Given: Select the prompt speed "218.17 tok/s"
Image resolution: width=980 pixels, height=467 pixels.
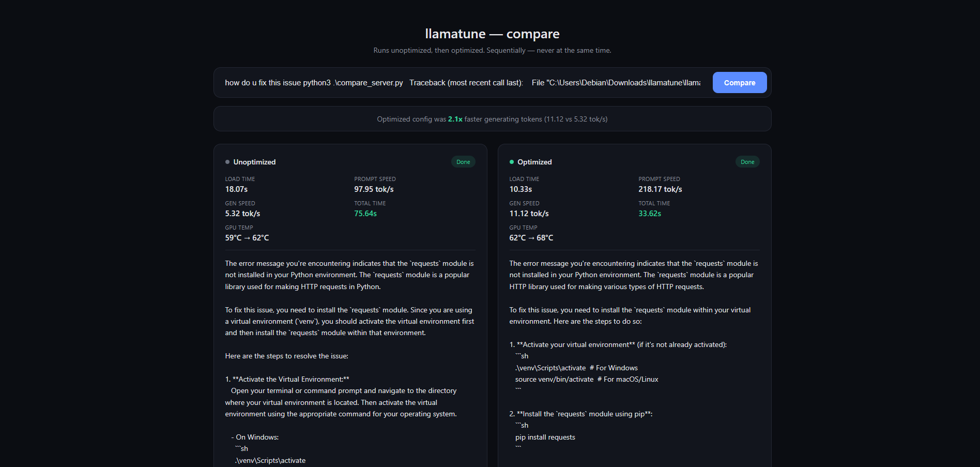Looking at the screenshot, I should tap(660, 189).
